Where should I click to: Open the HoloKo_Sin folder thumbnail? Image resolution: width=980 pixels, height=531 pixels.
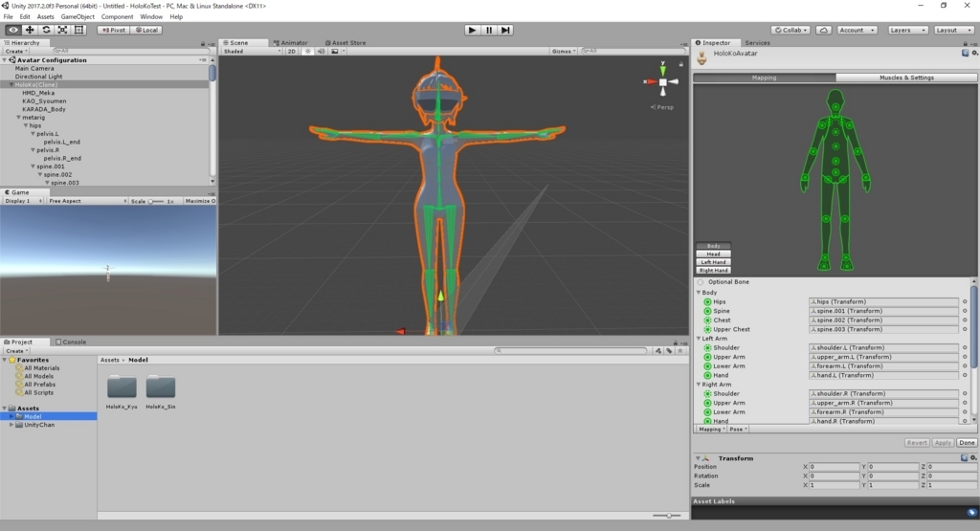[161, 387]
